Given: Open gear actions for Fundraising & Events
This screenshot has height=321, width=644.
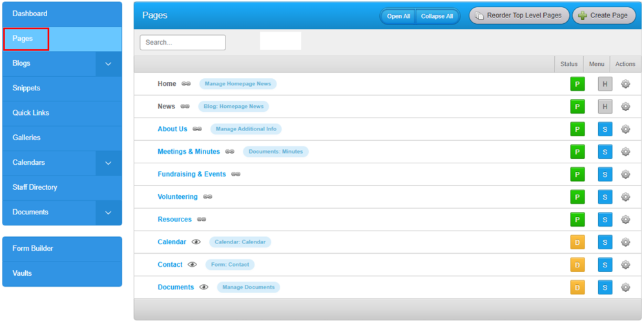Looking at the screenshot, I should click(x=625, y=174).
